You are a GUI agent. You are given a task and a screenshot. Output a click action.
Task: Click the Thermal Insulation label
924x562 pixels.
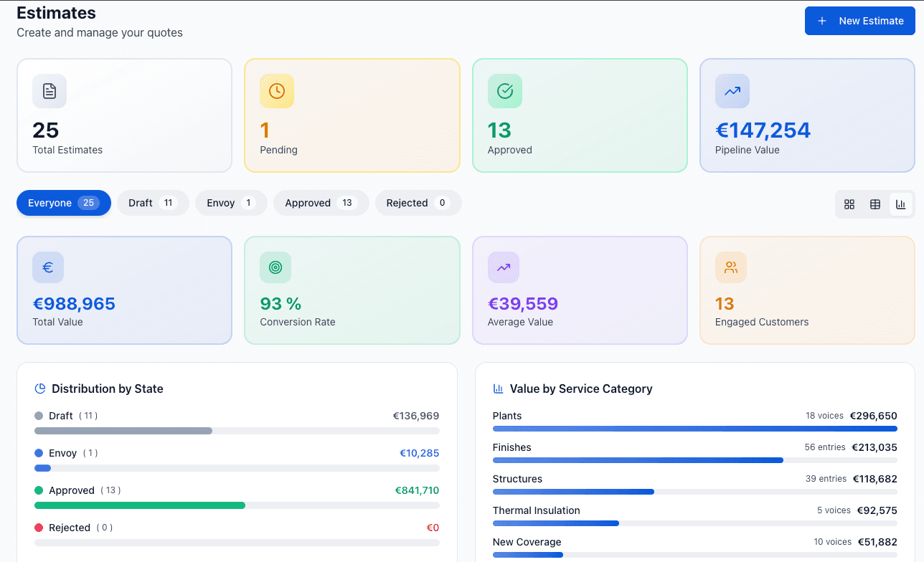537,510
